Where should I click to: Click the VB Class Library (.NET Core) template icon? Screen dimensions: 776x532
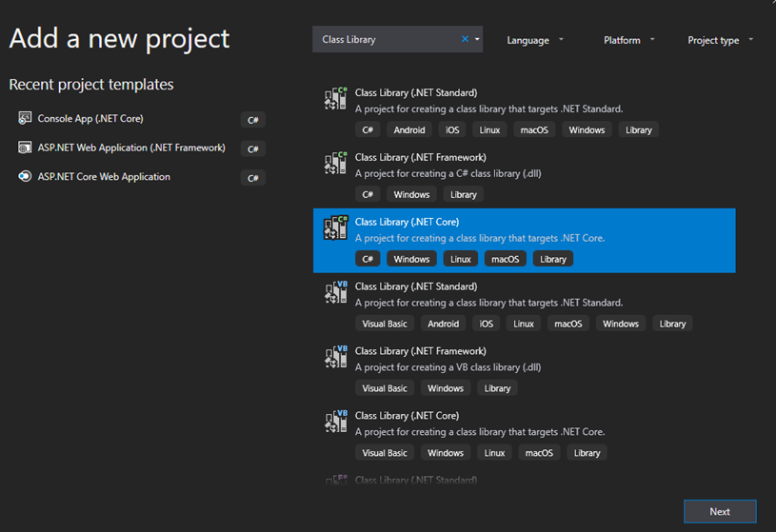(335, 422)
